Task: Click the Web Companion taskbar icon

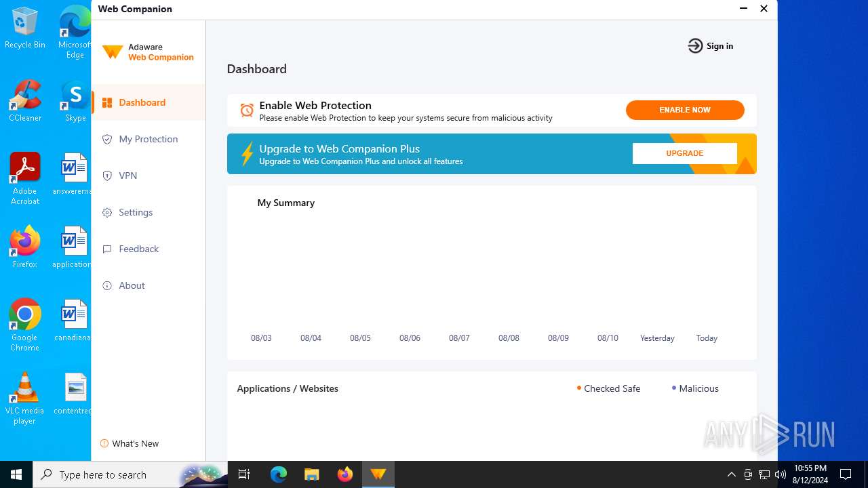Action: tap(378, 474)
